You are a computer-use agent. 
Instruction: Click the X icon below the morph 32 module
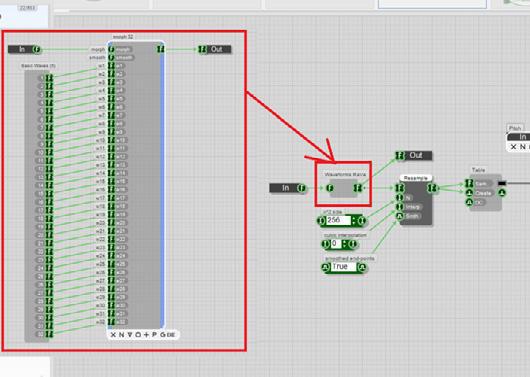coord(113,335)
